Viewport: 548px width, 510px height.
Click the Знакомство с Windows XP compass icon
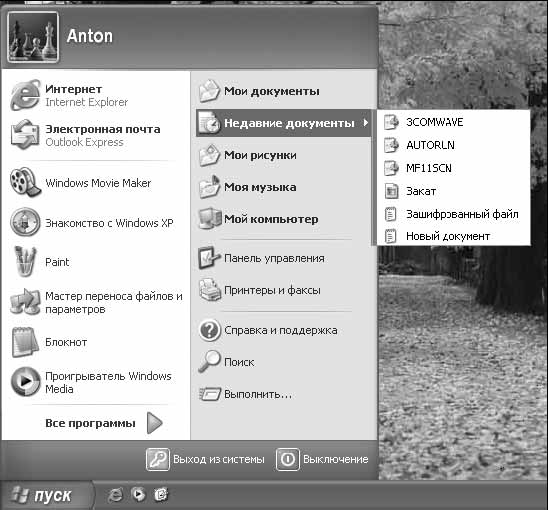(25, 222)
